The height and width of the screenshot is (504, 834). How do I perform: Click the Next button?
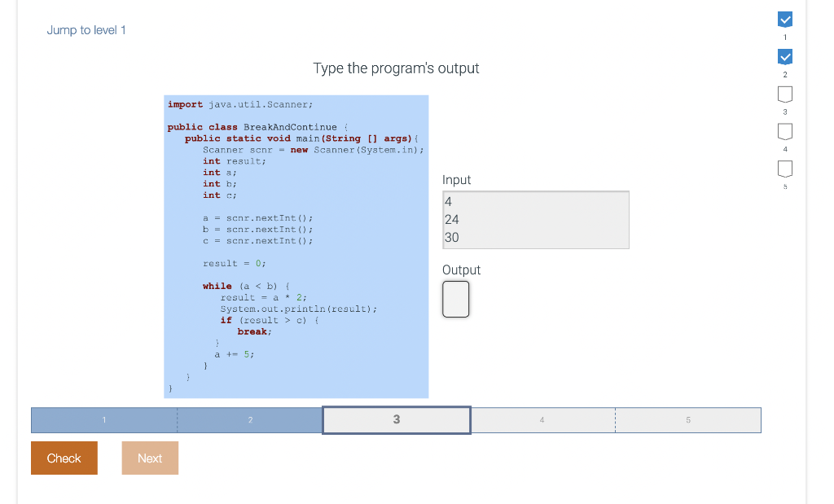tap(150, 458)
